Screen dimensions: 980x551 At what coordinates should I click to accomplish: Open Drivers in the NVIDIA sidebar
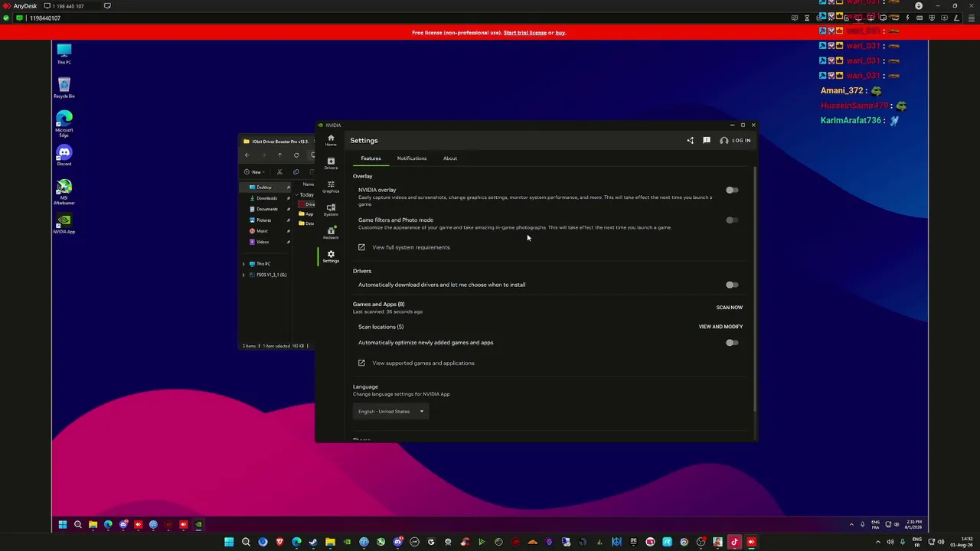pos(331,164)
